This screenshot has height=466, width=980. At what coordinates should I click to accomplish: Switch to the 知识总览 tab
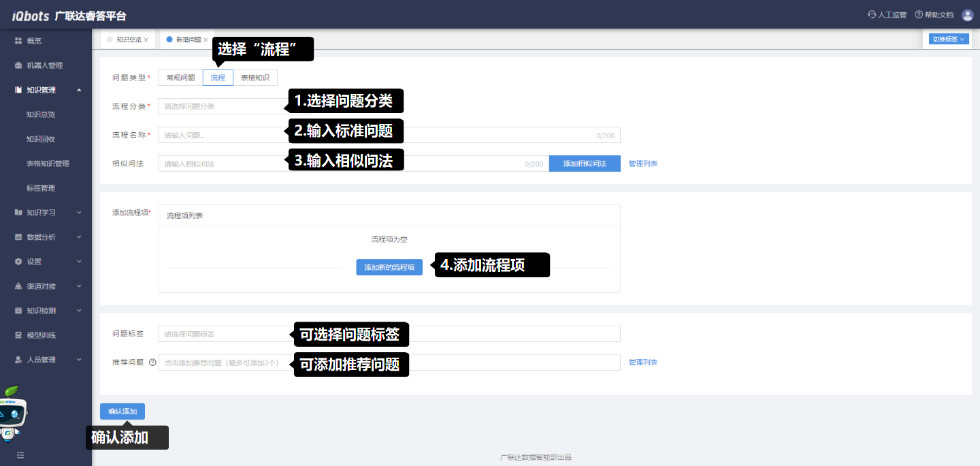click(128, 40)
